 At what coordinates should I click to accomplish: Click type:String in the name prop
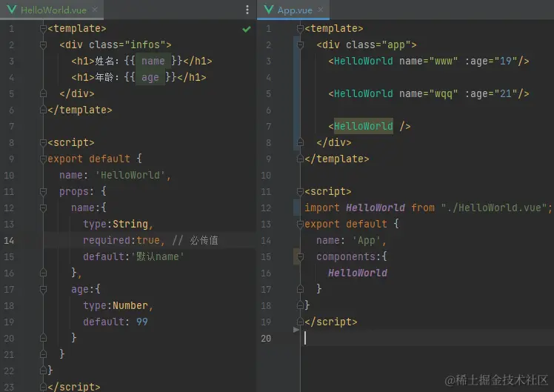tap(116, 224)
